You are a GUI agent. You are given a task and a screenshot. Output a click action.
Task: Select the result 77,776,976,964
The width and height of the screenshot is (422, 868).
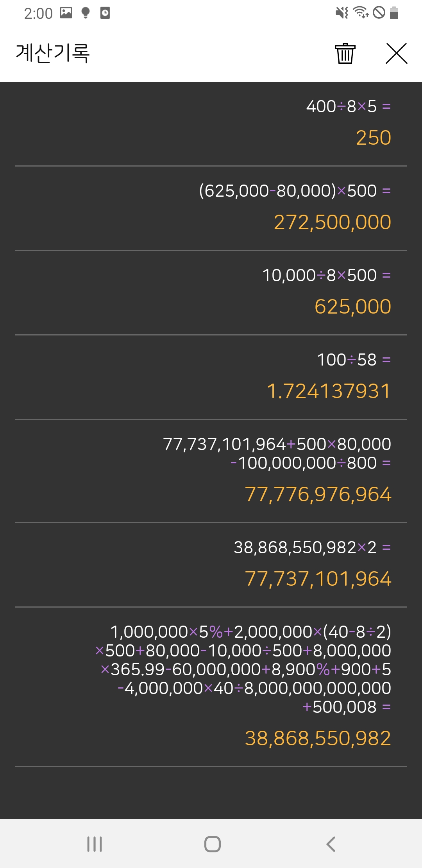[x=318, y=494]
